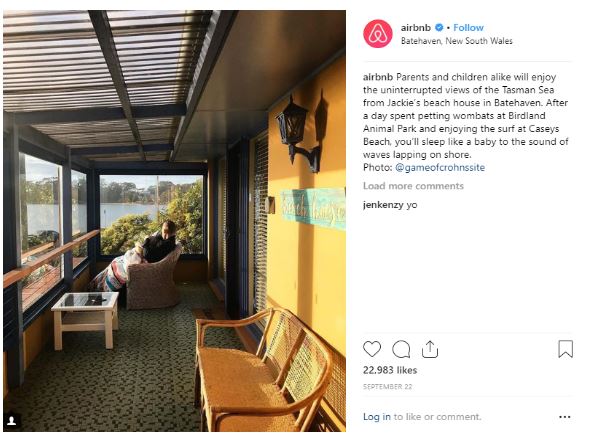Open the Batehaven, New South Wales location
Image resolution: width=600 pixels, height=436 pixels.
tap(457, 41)
